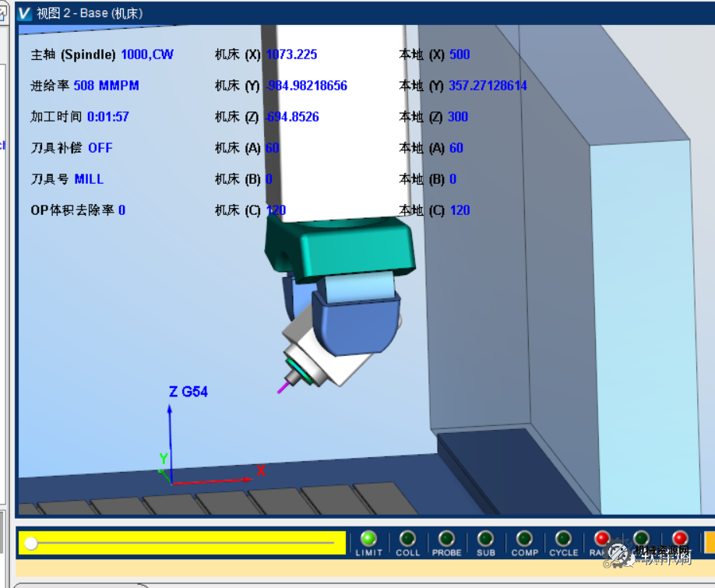Click the middle of the yellow slider track
Image resolution: width=715 pixels, height=588 pixels.
tap(182, 543)
